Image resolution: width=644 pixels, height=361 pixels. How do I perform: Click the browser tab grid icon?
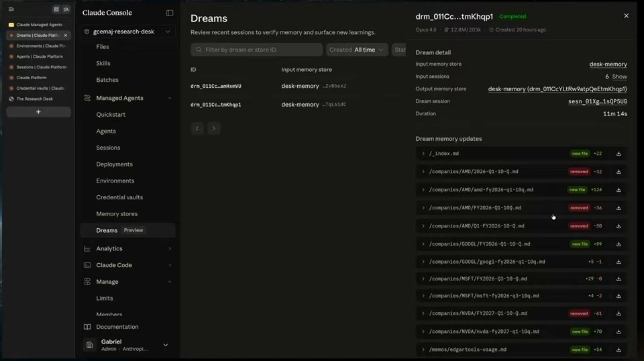[x=56, y=9]
